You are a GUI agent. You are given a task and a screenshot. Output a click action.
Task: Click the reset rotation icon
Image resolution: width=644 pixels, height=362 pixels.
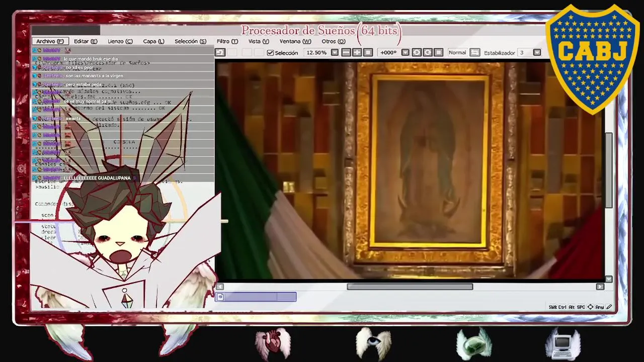[438, 52]
